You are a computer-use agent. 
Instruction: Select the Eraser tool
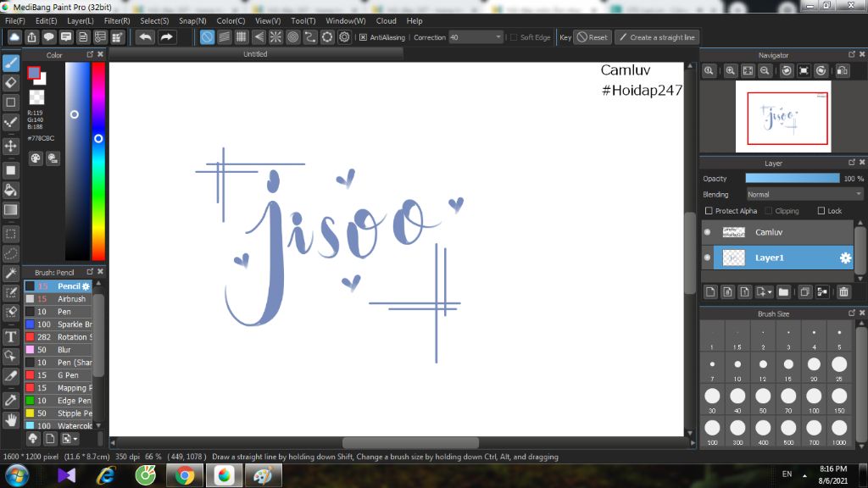tap(10, 83)
